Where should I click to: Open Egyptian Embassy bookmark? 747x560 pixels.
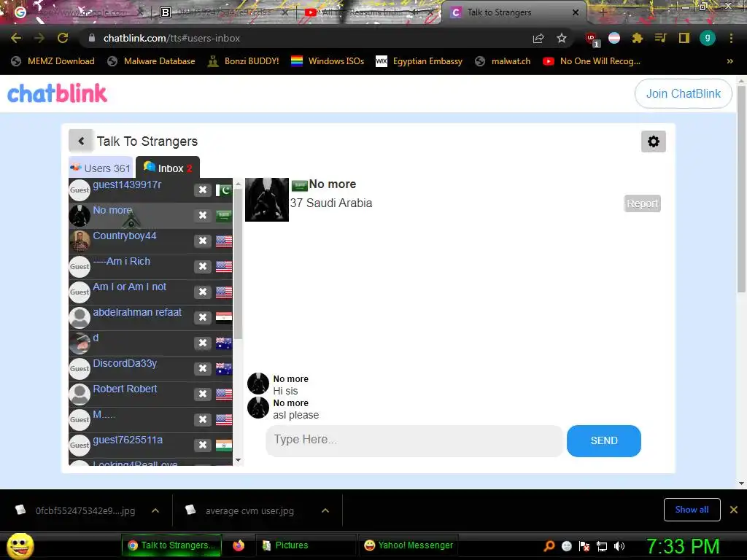coord(419,61)
